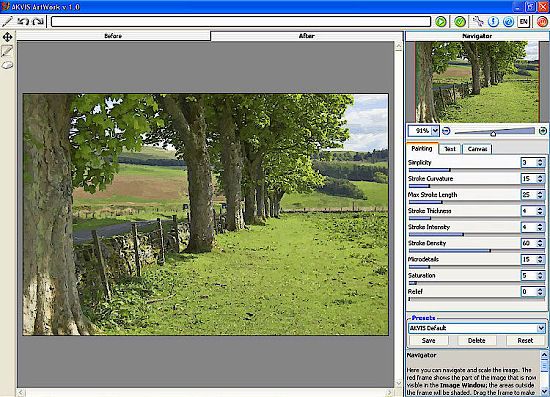This screenshot has height=397, width=550.
Task: Click the image window vertical scrollbar up arrow
Action: click(398, 46)
